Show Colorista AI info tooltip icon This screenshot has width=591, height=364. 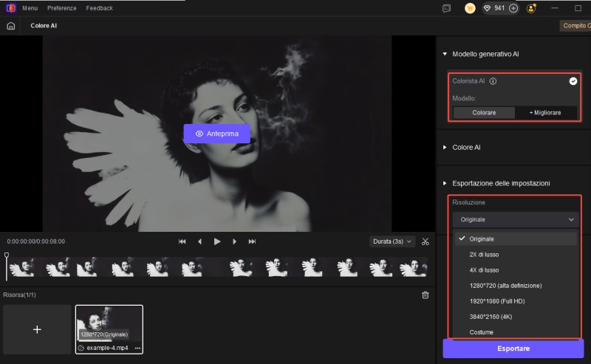point(493,81)
